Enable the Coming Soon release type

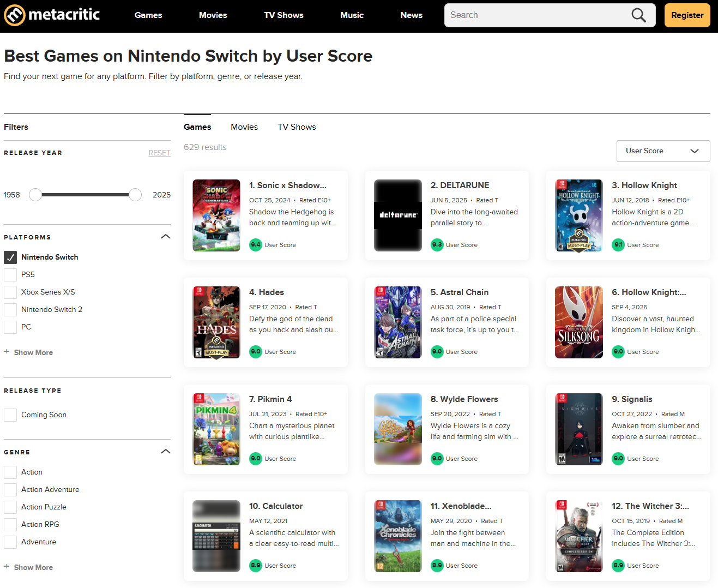10,415
